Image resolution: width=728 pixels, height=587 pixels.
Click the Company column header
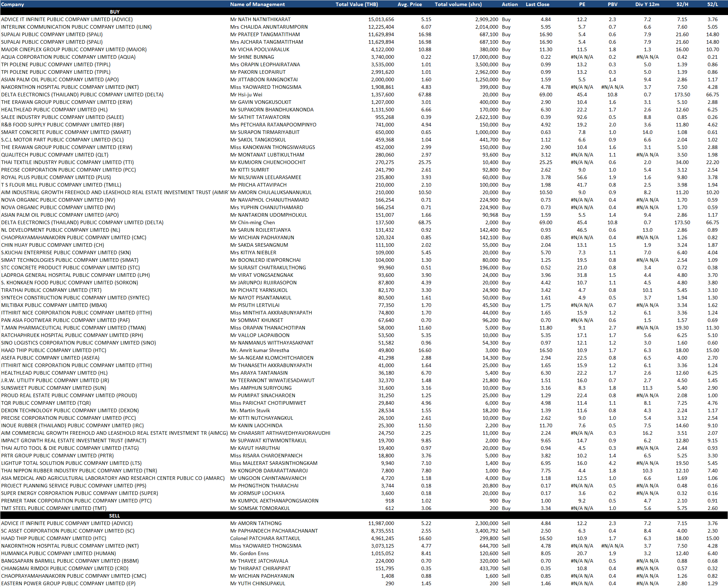click(13, 4)
